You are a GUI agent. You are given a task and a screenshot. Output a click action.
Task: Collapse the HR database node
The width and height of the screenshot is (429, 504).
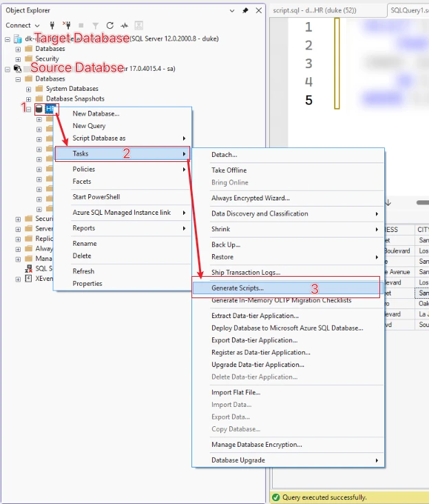point(29,109)
